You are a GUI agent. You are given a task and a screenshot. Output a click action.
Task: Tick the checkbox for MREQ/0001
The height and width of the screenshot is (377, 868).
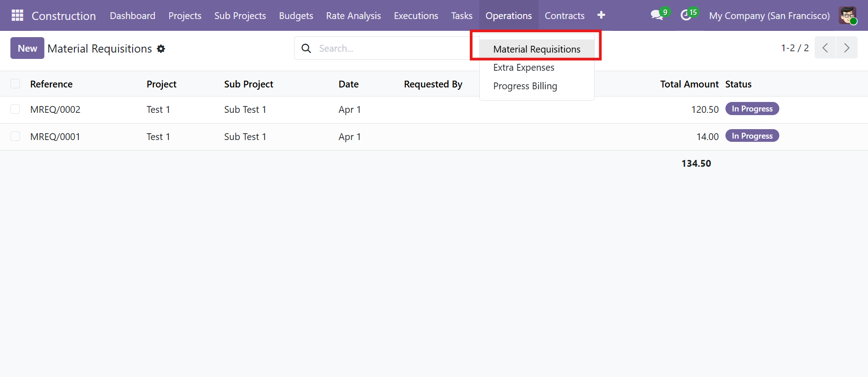point(15,136)
